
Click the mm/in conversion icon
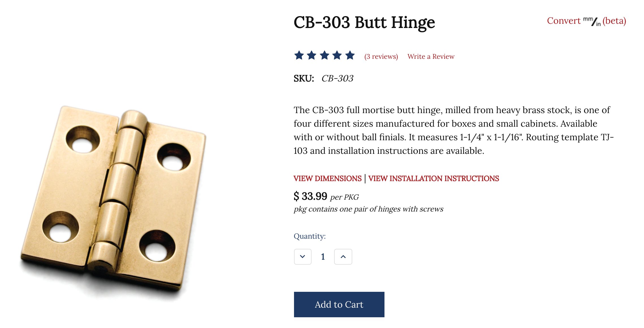tap(592, 21)
